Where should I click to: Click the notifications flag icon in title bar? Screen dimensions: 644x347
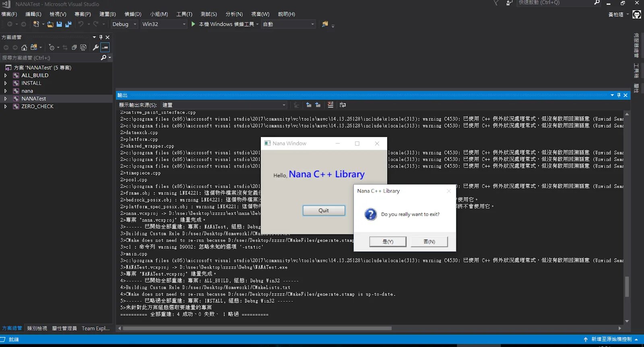tap(496, 3)
